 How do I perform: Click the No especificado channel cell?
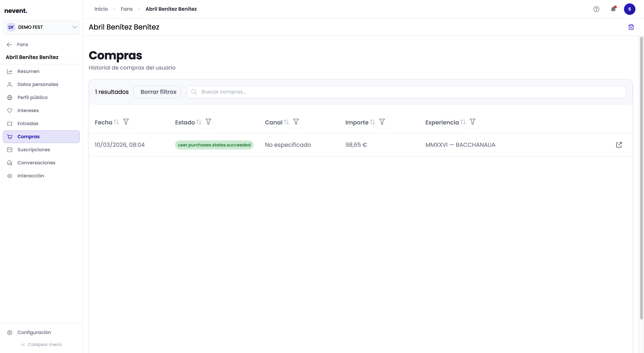(x=288, y=145)
